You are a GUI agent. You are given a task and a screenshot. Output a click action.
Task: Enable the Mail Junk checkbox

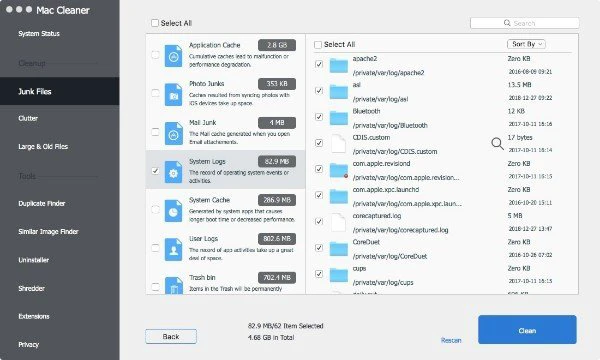(x=155, y=132)
